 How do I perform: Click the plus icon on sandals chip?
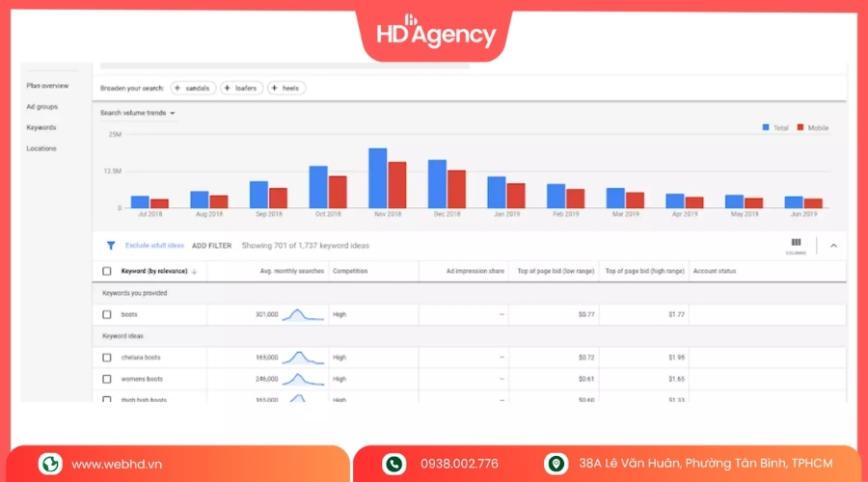[177, 88]
